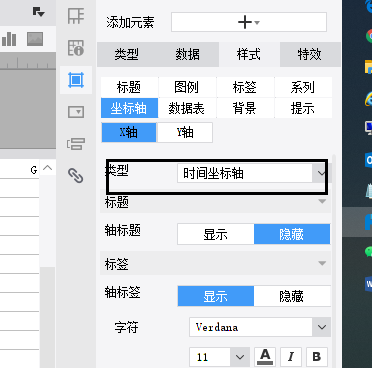372x368 pixels.
Task: Click the font color A icon
Action: coord(265,357)
